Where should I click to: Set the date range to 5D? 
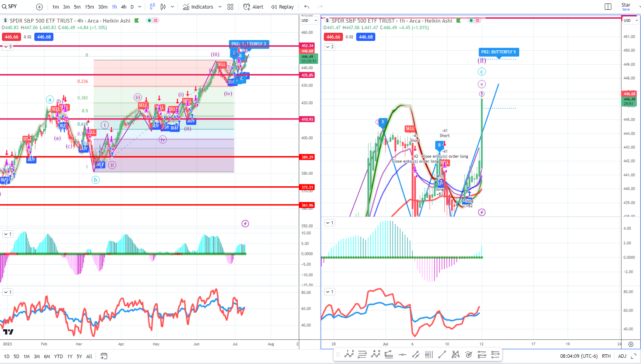click(16, 356)
